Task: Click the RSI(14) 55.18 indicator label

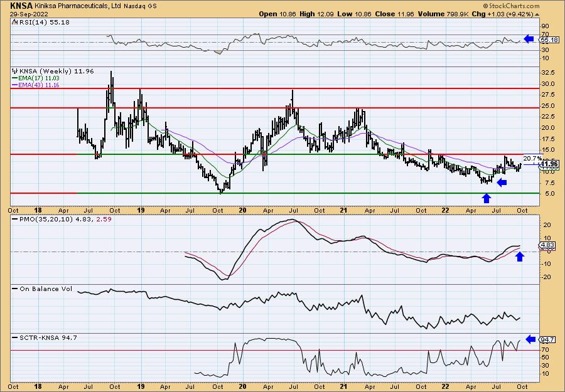Action: pyautogui.click(x=45, y=23)
